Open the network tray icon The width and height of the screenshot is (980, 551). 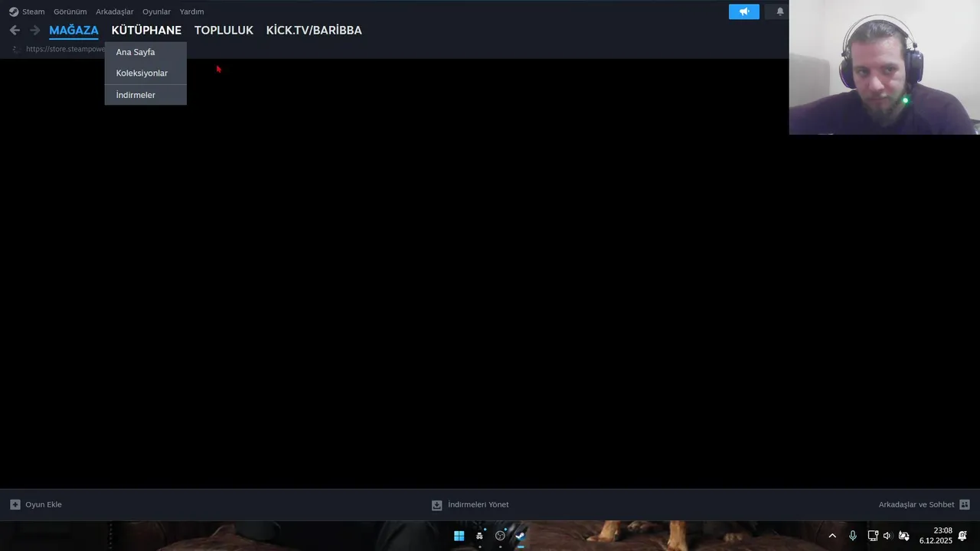click(x=873, y=536)
